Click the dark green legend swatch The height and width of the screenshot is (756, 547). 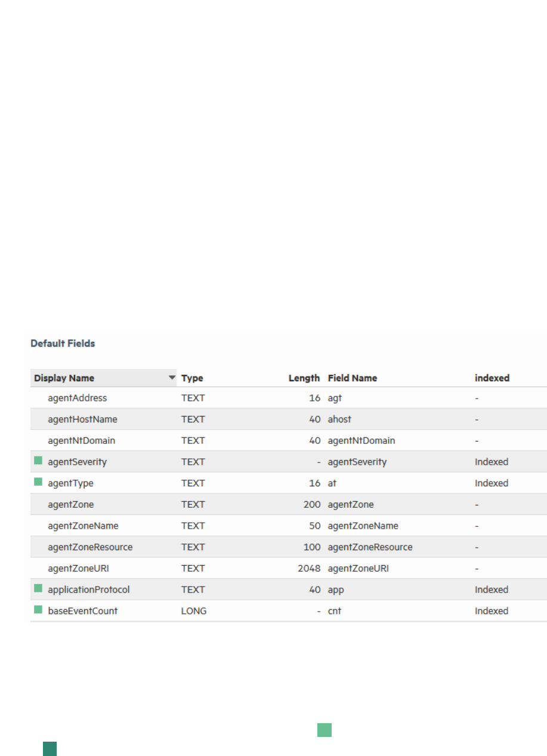click(x=50, y=749)
